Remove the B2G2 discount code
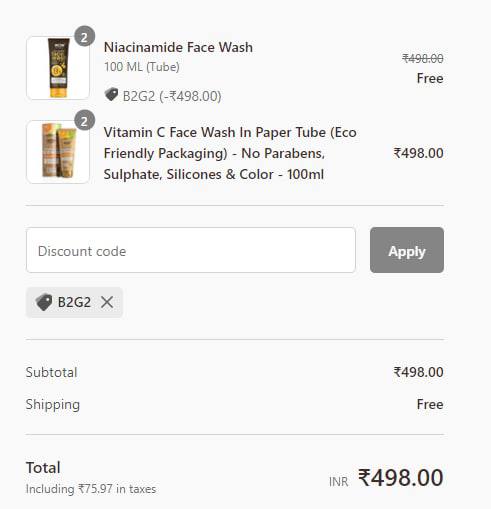491x509 pixels. click(107, 302)
